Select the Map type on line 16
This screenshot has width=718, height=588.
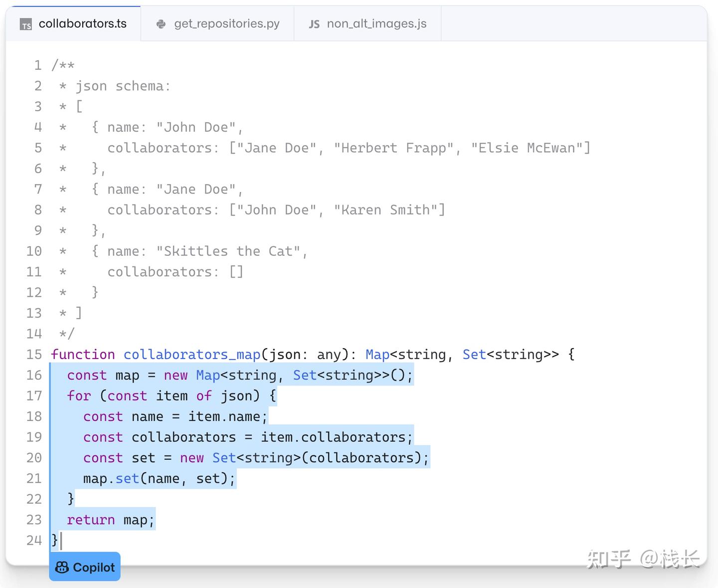207,375
